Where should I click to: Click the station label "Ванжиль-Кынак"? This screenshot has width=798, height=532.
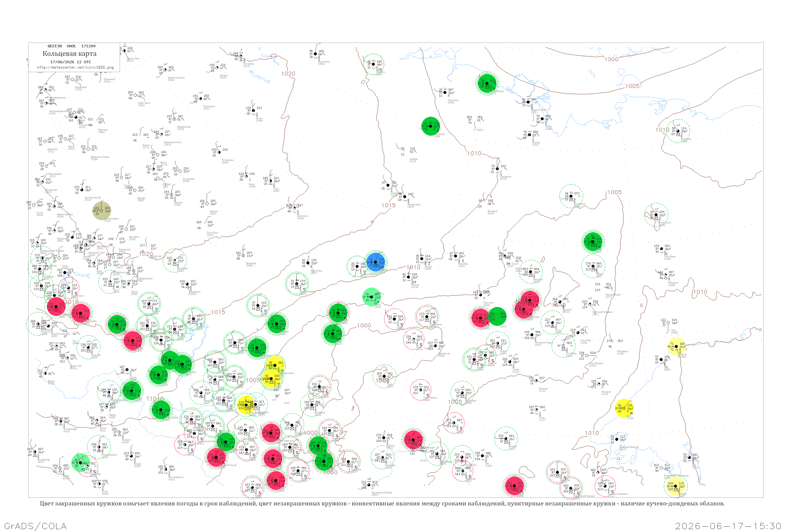click(100, 157)
